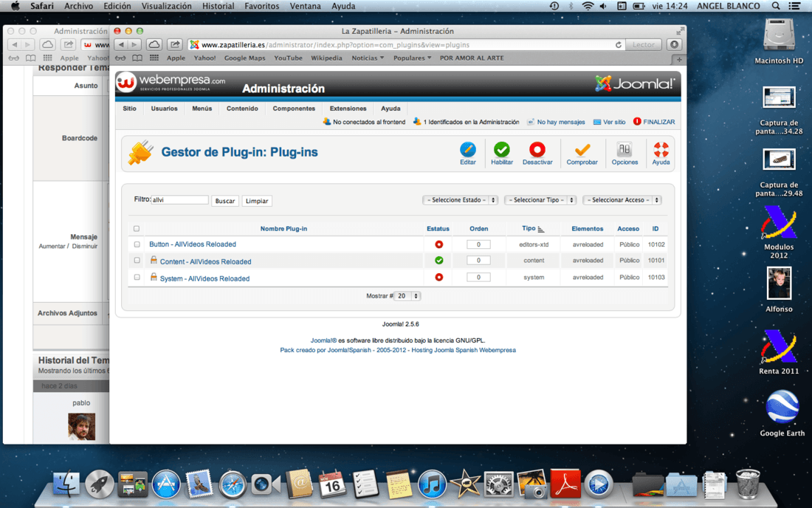Check the Button - AllVideos Reloaded row checkbox
This screenshot has height=508, width=812.
(137, 244)
